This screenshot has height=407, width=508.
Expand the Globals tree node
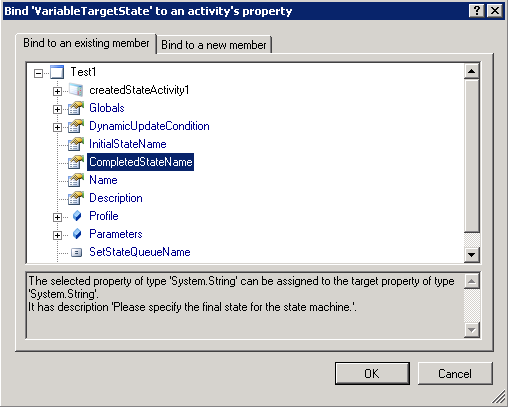click(57, 109)
